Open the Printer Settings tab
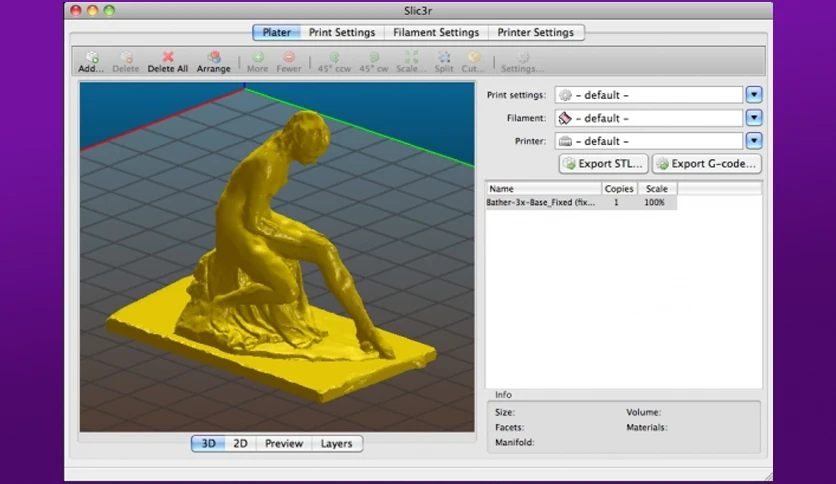This screenshot has height=484, width=836. [x=536, y=33]
